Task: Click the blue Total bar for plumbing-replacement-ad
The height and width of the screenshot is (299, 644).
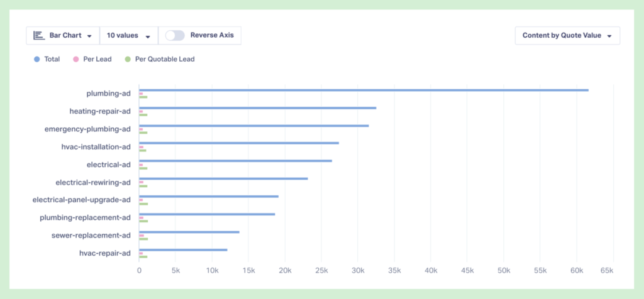Action: click(207, 214)
